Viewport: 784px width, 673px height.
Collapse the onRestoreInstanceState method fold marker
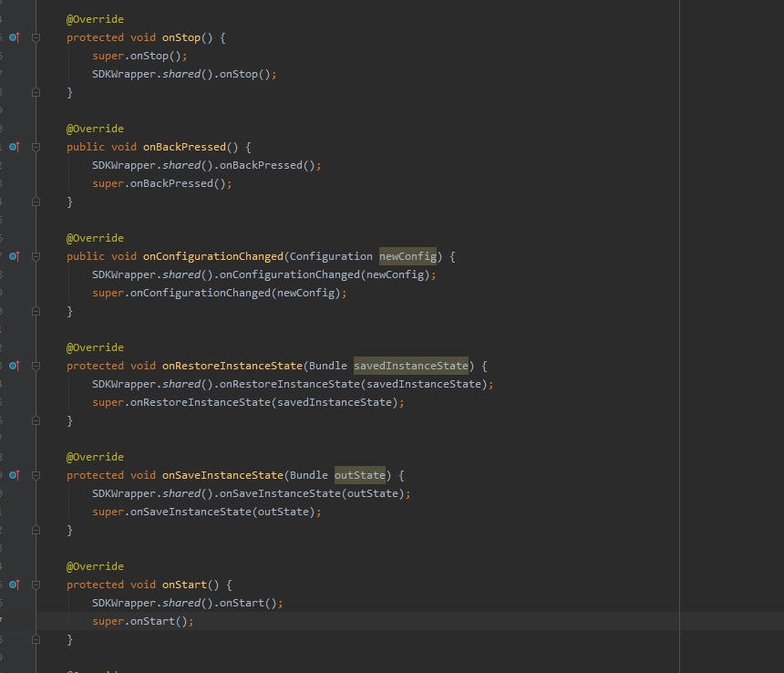coord(36,366)
